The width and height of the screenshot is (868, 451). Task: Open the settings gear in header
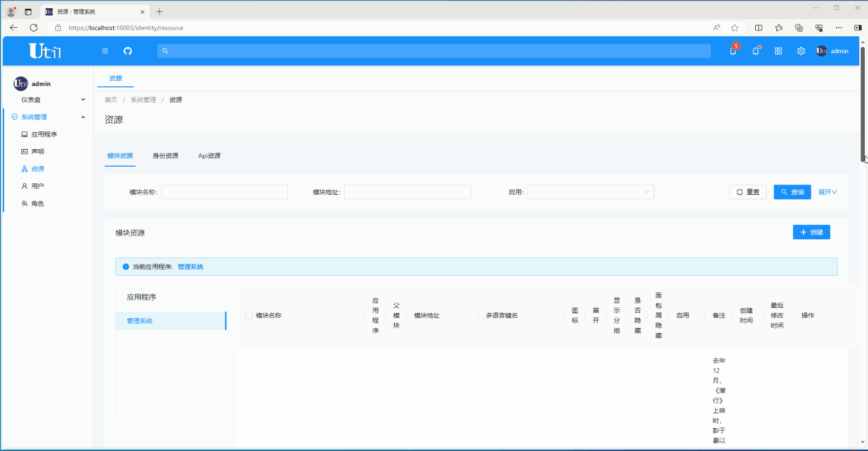[x=801, y=51]
